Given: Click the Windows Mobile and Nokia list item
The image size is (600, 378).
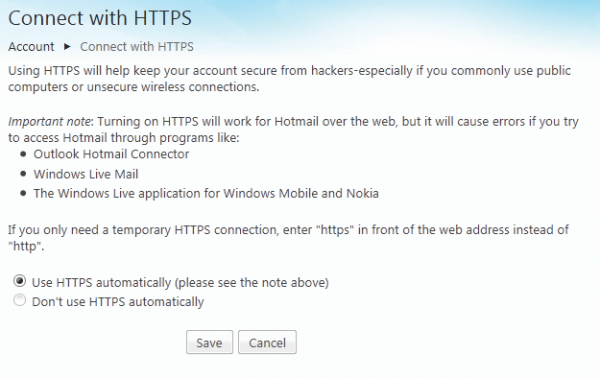Looking at the screenshot, I should (206, 193).
